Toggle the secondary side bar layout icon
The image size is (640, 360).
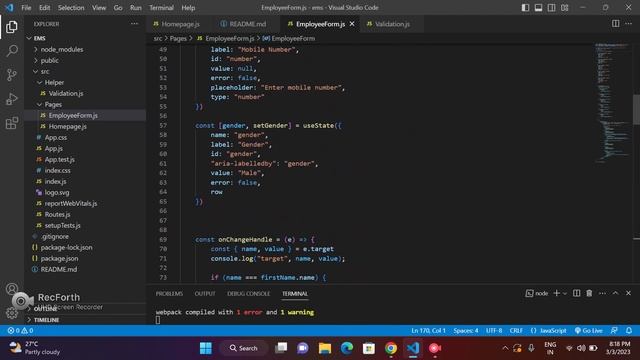pos(551,8)
